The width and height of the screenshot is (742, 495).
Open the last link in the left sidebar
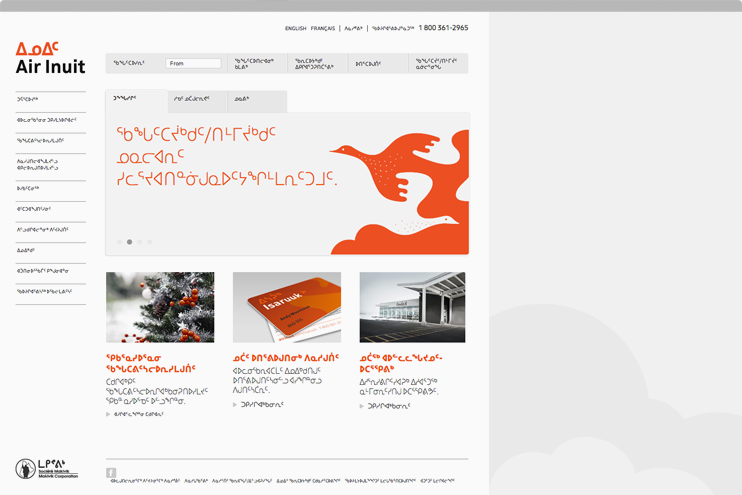tap(44, 292)
